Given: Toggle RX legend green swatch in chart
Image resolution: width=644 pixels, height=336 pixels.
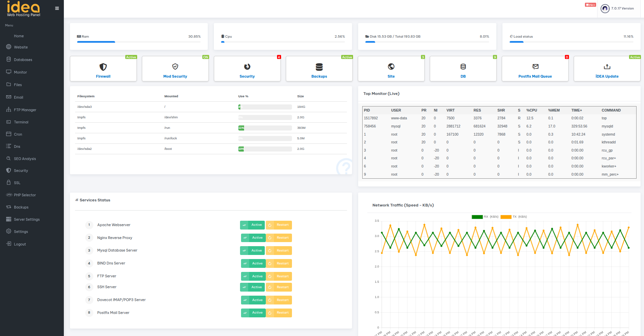Looking at the screenshot, I should [x=477, y=217].
